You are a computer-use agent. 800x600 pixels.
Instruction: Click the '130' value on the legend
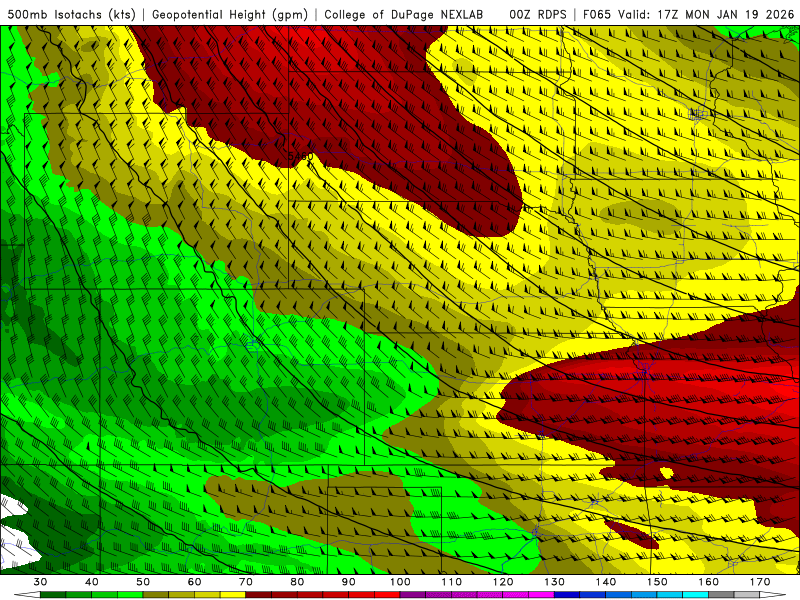pos(554,582)
